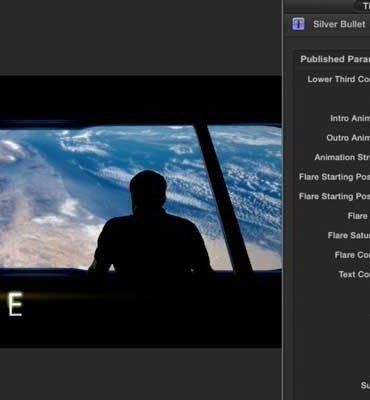Click the Silver Bullet title icon
Image resolution: width=370 pixels, height=400 pixels.
pyautogui.click(x=298, y=24)
